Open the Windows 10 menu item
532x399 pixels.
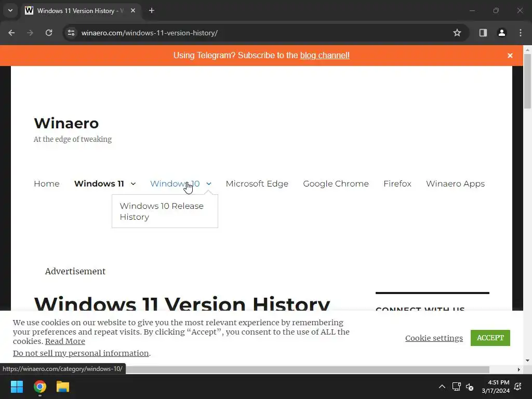tap(175, 183)
